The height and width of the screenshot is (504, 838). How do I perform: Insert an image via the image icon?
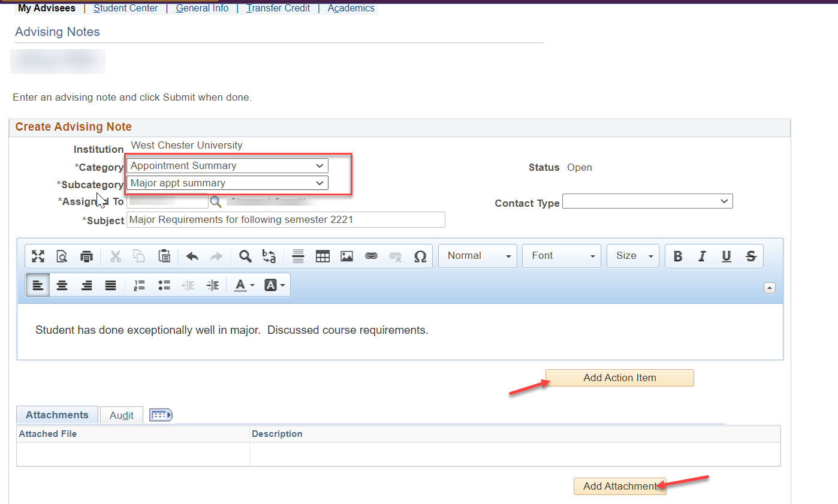point(346,256)
